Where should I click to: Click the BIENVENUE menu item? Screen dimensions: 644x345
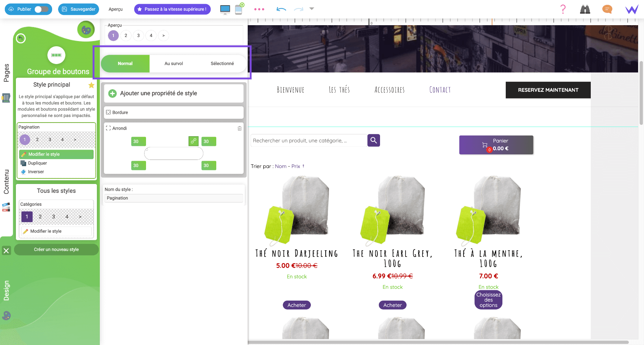[291, 90]
